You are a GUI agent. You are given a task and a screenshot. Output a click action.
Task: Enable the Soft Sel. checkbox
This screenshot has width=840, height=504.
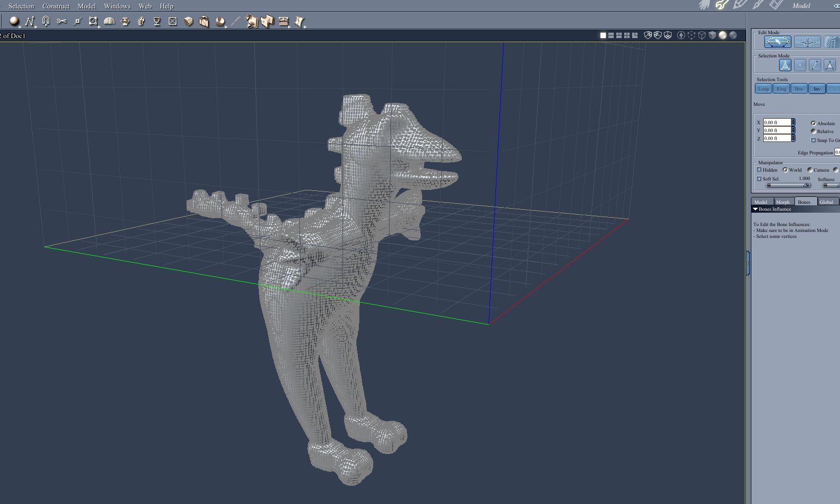point(759,179)
